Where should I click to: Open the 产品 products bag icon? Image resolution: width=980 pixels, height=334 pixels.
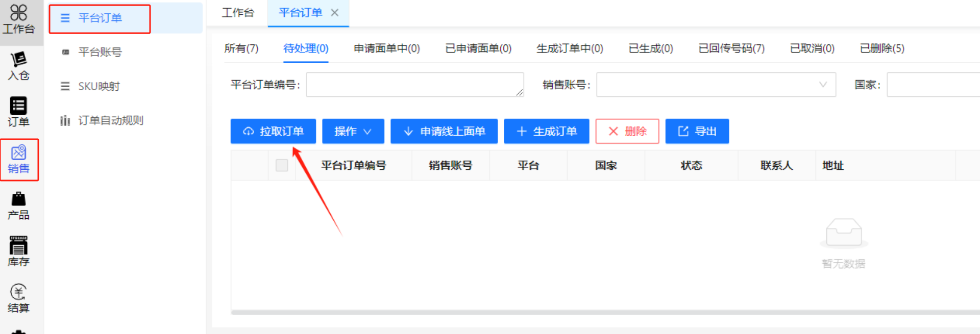click(x=19, y=205)
